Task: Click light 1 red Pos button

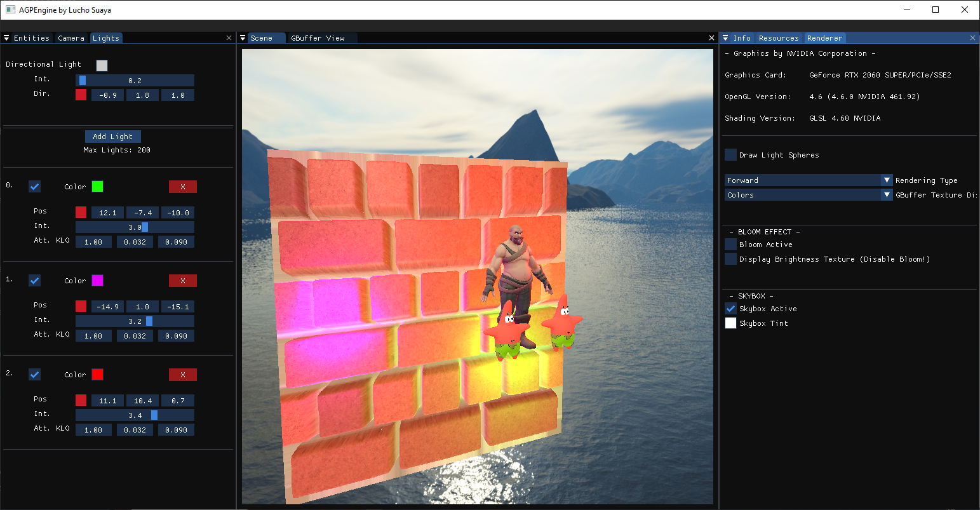Action: point(81,306)
